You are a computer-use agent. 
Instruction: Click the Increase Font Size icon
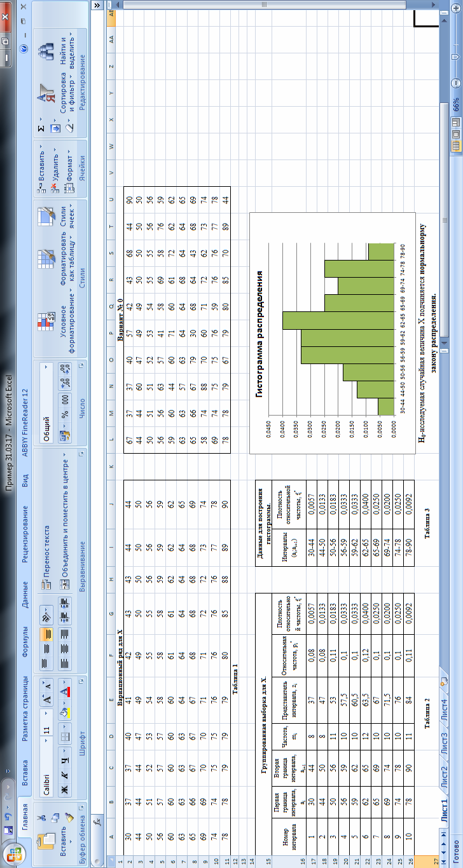(47, 698)
